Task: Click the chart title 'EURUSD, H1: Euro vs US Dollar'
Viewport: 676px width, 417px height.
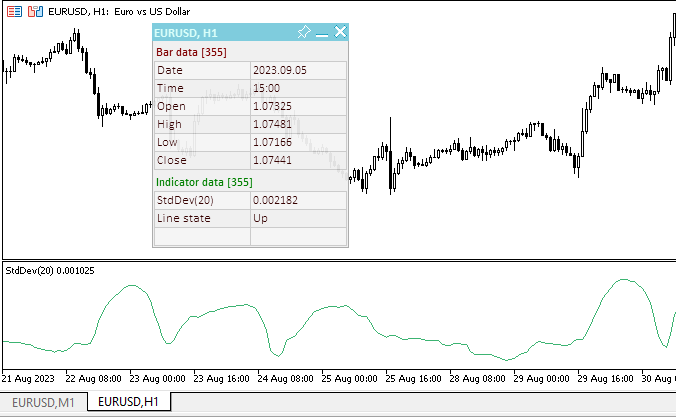Action: point(119,12)
